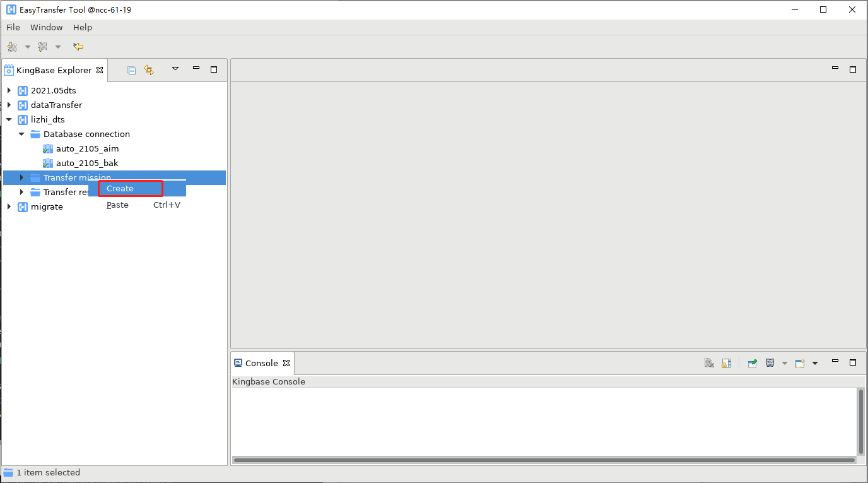
Task: Click the lizhi_dts project icon
Action: tap(23, 119)
